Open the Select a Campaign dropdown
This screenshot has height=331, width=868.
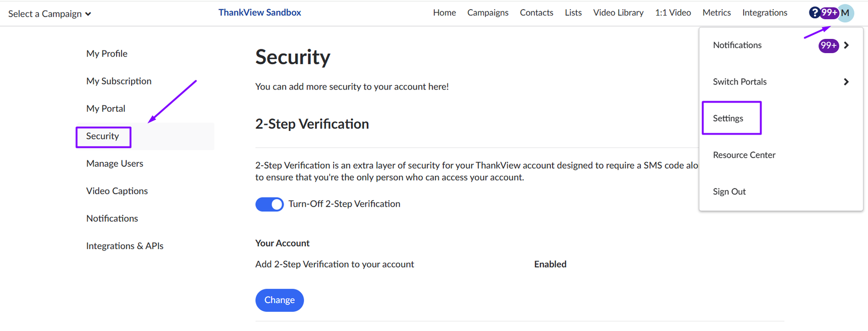pos(49,14)
